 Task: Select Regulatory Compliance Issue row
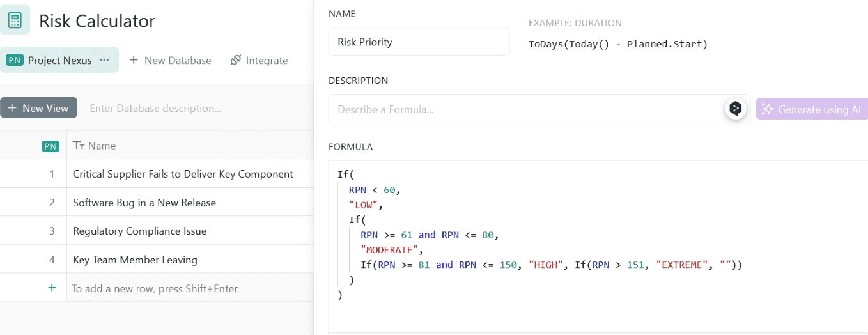(x=139, y=231)
